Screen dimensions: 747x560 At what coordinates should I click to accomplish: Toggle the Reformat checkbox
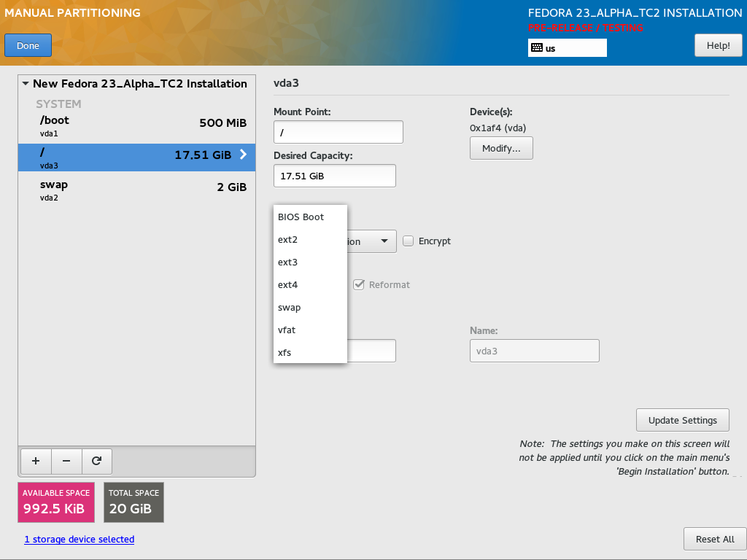point(359,285)
